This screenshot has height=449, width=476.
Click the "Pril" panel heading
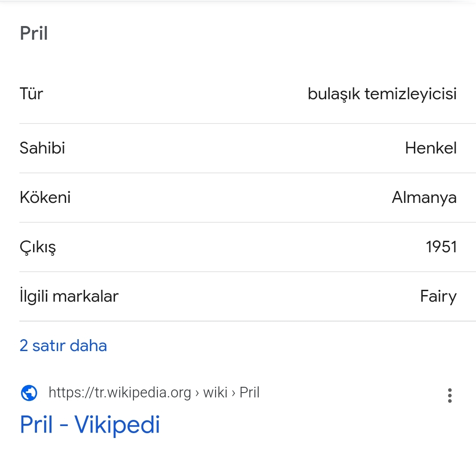coord(34,34)
